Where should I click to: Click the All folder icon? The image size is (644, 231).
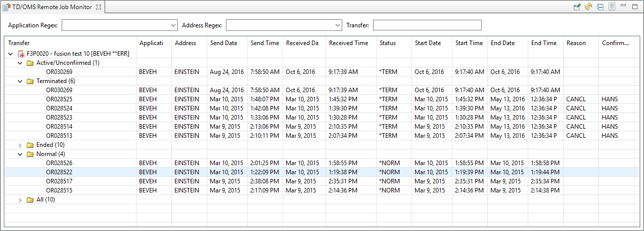coord(30,200)
